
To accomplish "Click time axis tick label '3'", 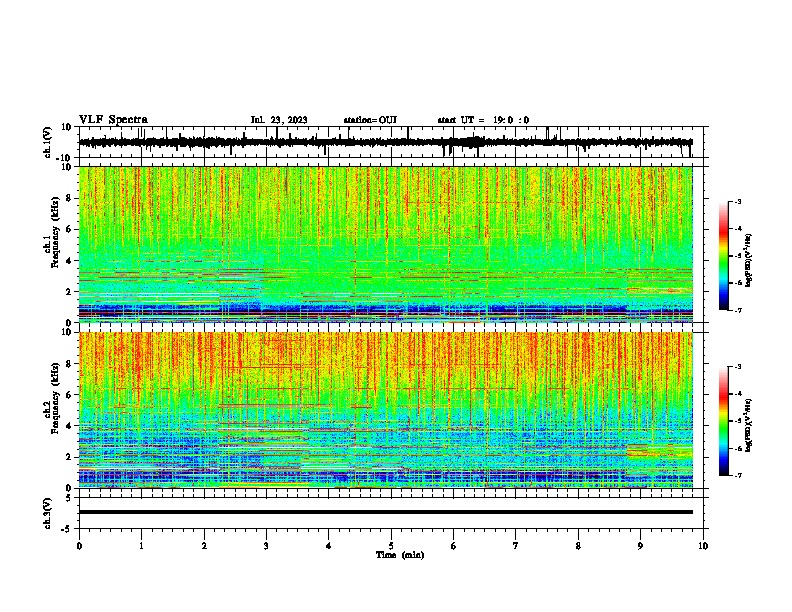I will pos(266,546).
